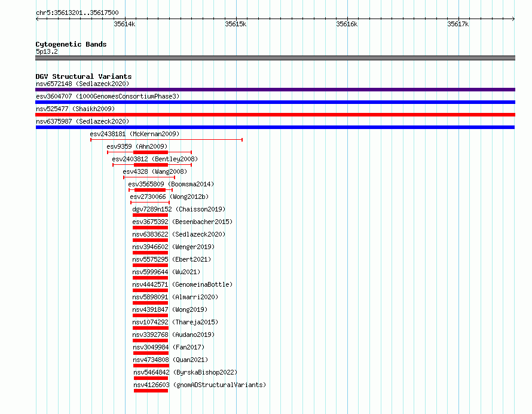The image size is (532, 414).
Task: Open the esv3604707 (1000GenomesConsortiumPhase3) label
Action: tap(108, 96)
